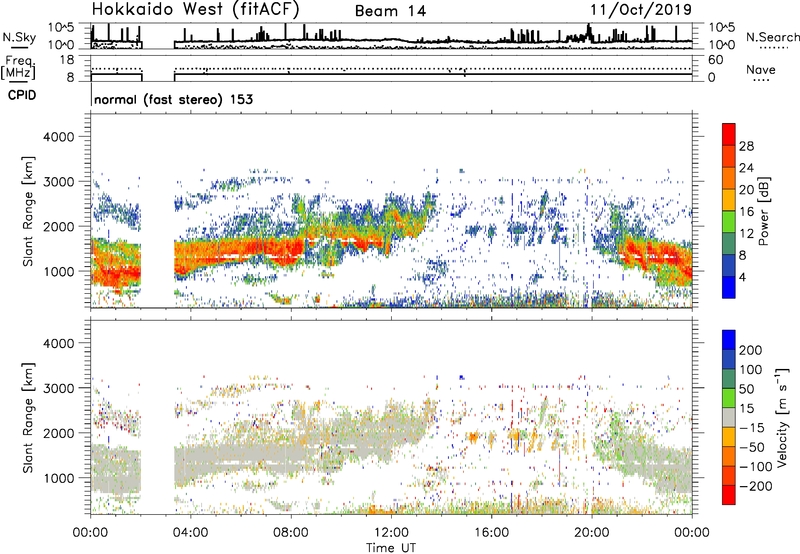
Task: Click the "60" tick on the Nave axis
Action: tap(715, 60)
